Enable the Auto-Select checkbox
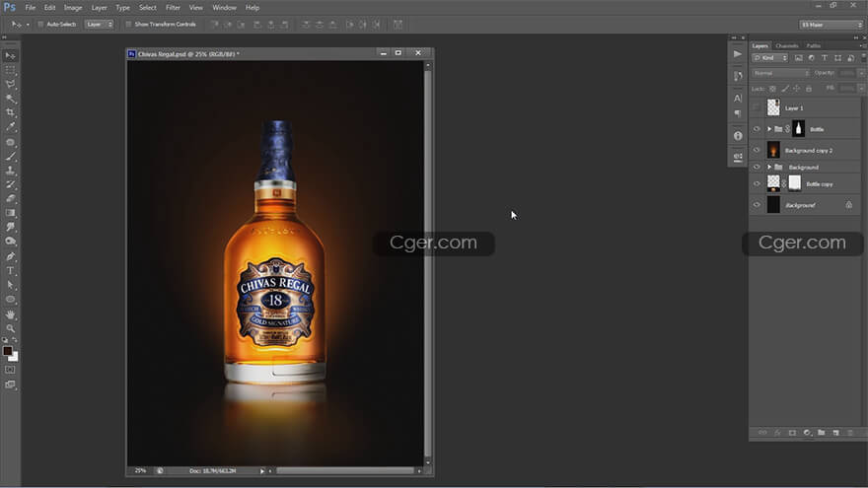The image size is (868, 488). pyautogui.click(x=40, y=25)
